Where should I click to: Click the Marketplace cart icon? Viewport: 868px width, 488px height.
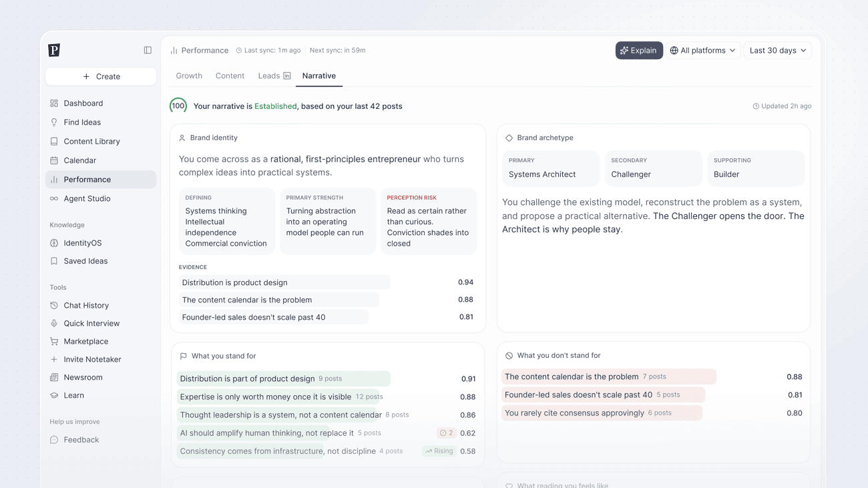click(54, 341)
